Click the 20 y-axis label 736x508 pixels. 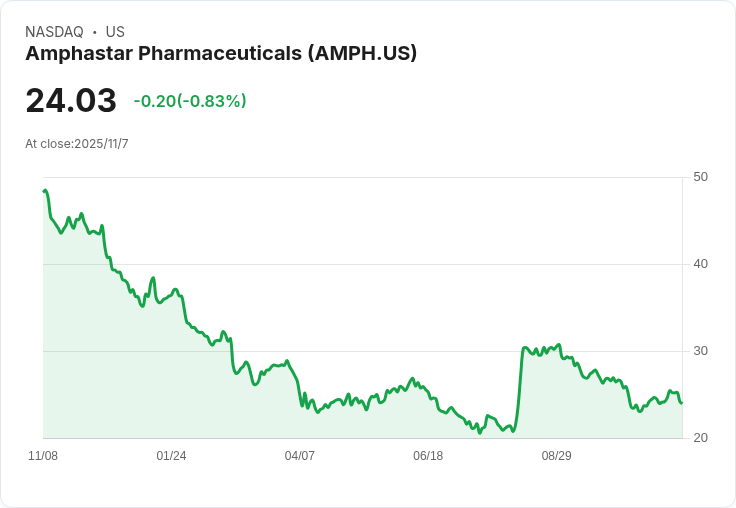(x=700, y=438)
